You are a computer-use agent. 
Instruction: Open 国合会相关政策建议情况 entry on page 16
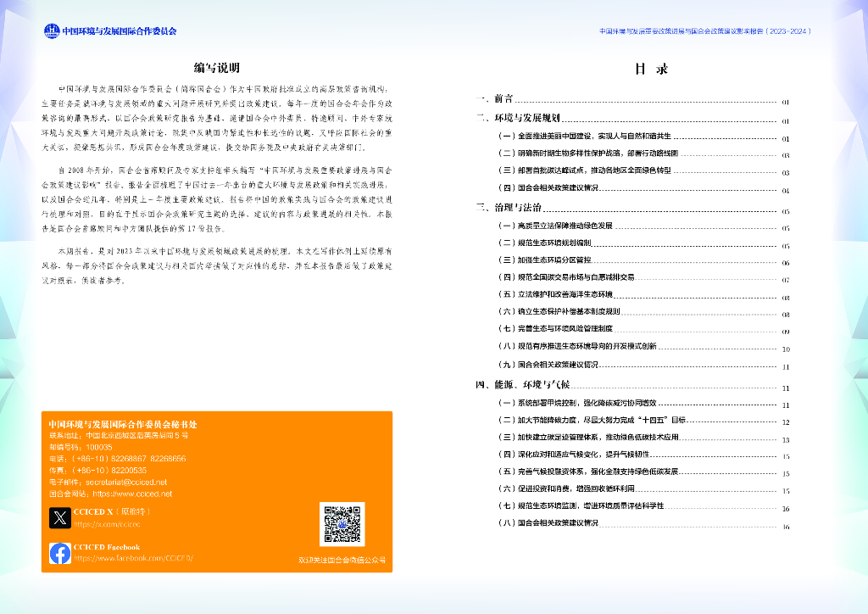(643, 523)
